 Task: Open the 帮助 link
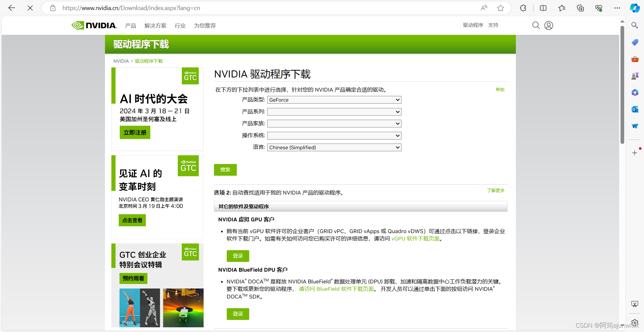click(x=500, y=90)
